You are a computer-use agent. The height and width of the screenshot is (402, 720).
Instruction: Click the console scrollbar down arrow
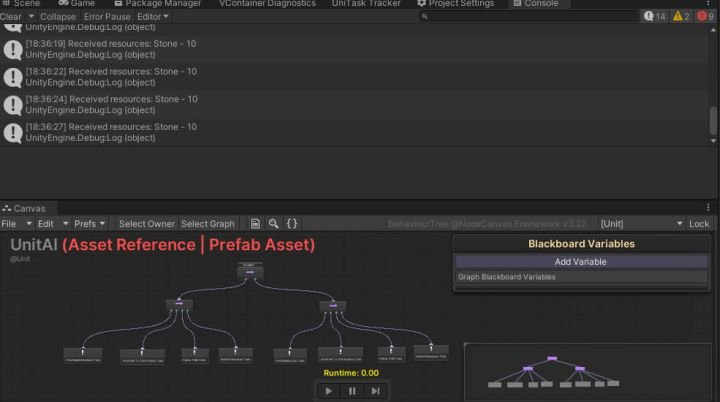[713, 141]
